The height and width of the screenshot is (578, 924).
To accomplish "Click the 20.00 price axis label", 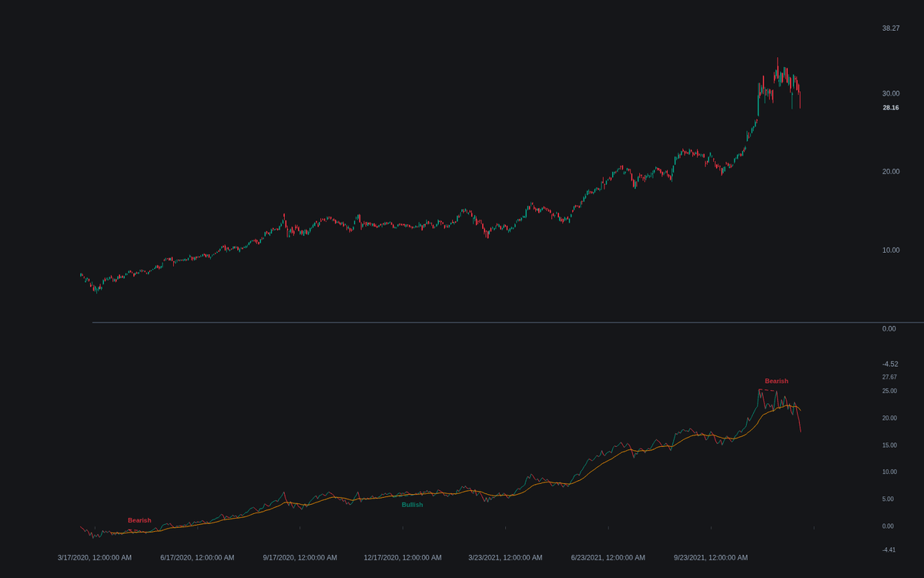I will point(891,172).
